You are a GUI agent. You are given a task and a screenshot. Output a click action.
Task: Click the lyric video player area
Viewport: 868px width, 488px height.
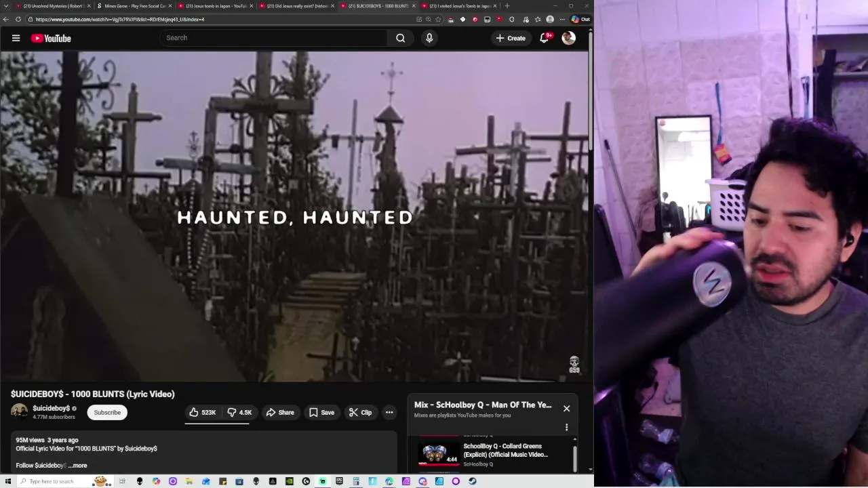tap(294, 216)
